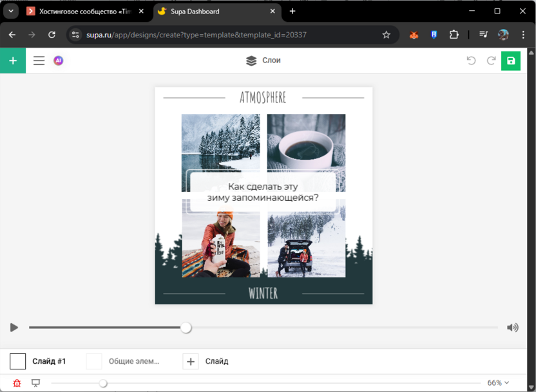Viewport: 536px width, 392px height.
Task: Click the green plus to add an element
Action: click(x=12, y=61)
